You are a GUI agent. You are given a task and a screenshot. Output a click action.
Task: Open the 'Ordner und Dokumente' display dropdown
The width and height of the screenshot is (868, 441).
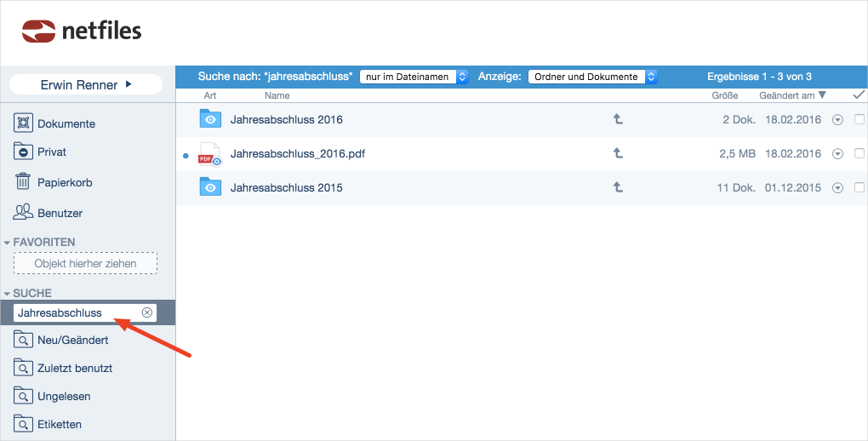pos(592,77)
